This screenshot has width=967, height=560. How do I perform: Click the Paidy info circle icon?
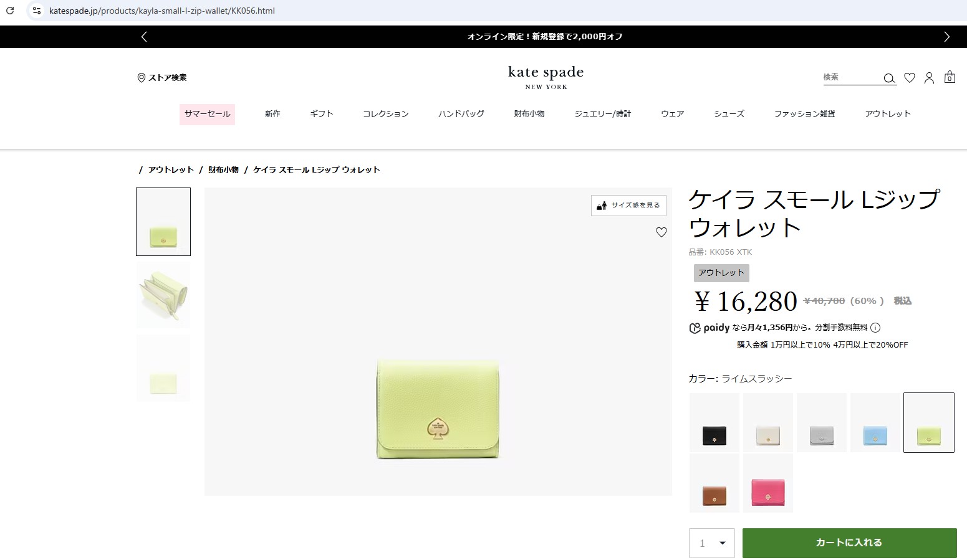875,328
